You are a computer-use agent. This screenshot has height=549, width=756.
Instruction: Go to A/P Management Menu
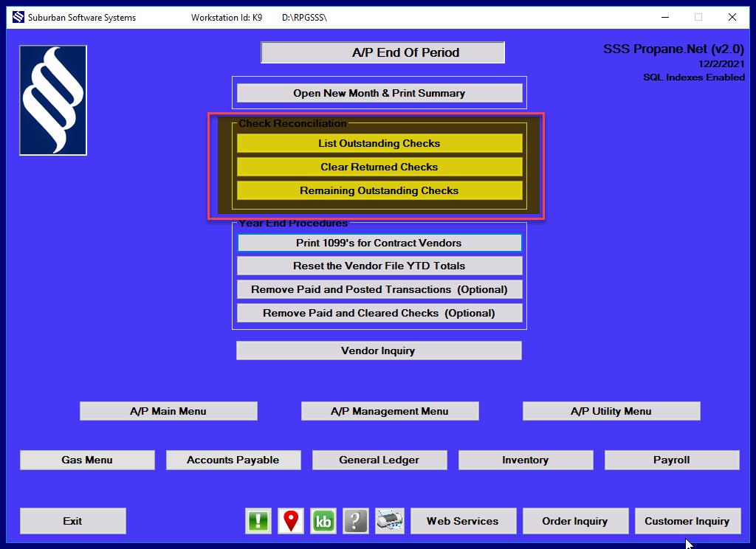coord(390,411)
